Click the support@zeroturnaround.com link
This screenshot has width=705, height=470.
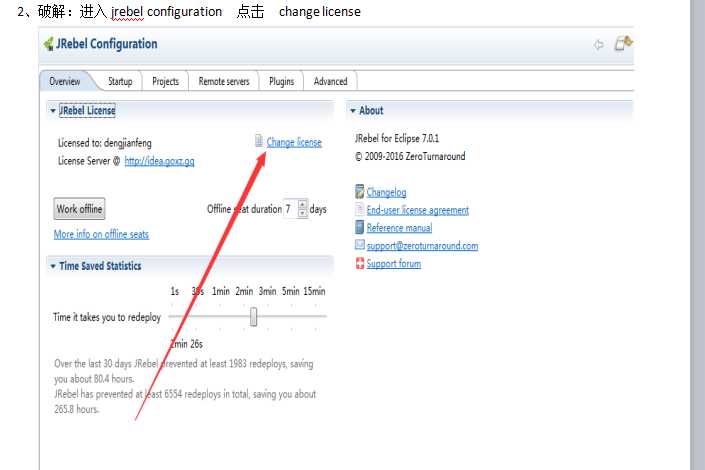click(422, 246)
